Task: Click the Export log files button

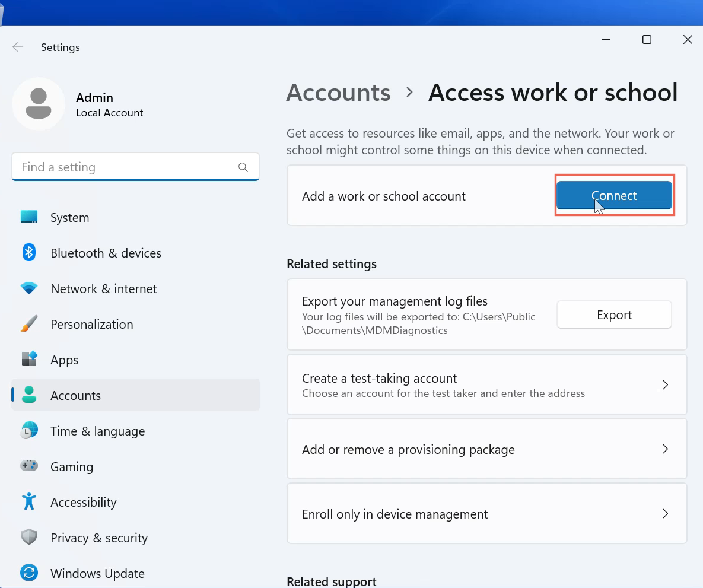Action: click(614, 315)
